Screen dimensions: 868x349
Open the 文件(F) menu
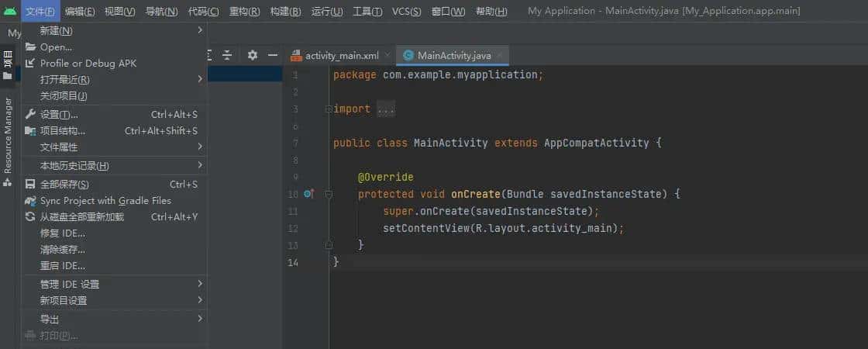[40, 11]
